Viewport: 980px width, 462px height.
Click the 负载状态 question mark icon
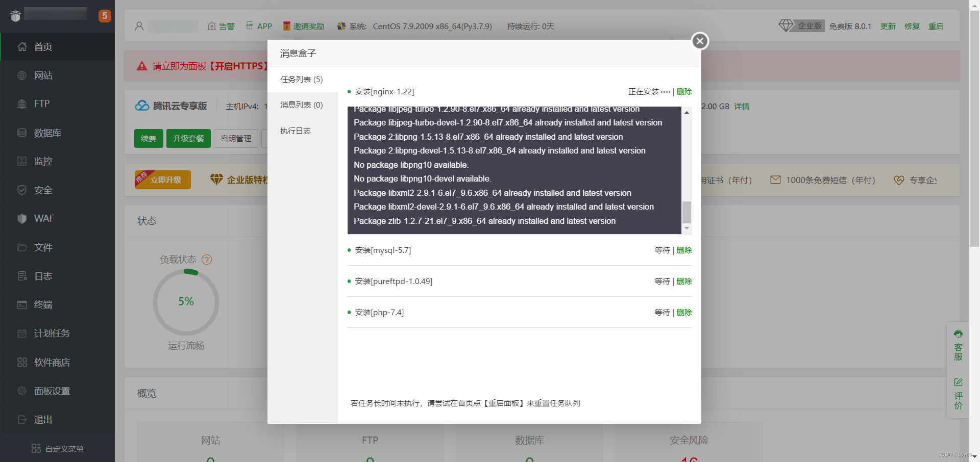click(207, 260)
